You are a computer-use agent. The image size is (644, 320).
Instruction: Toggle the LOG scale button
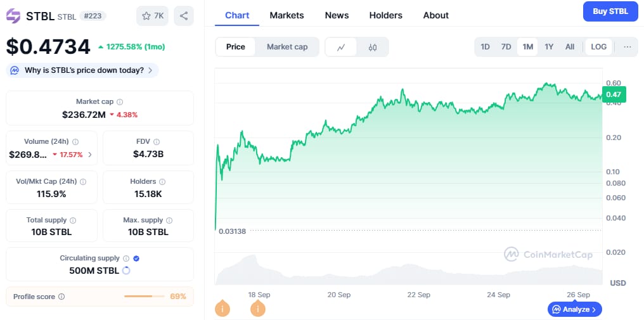(598, 47)
